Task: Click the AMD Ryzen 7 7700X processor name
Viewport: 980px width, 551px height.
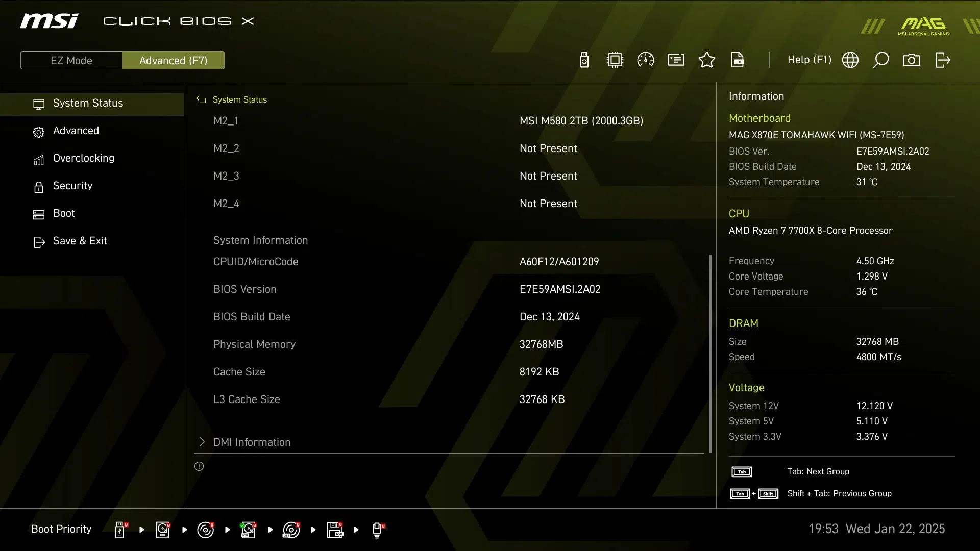Action: pos(811,231)
